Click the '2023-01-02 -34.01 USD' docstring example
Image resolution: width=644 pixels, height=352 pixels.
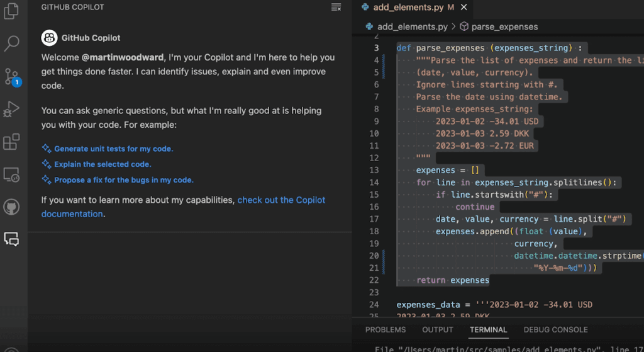click(x=487, y=122)
